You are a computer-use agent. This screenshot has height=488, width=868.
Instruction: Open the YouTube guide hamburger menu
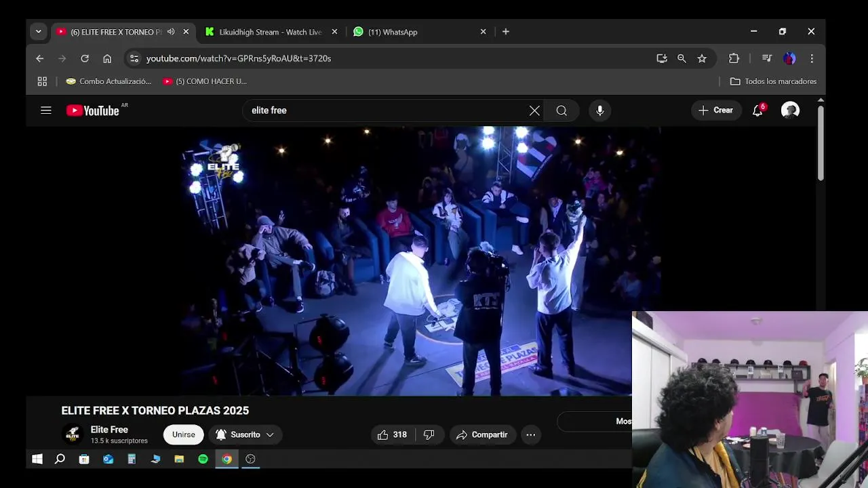pos(46,110)
